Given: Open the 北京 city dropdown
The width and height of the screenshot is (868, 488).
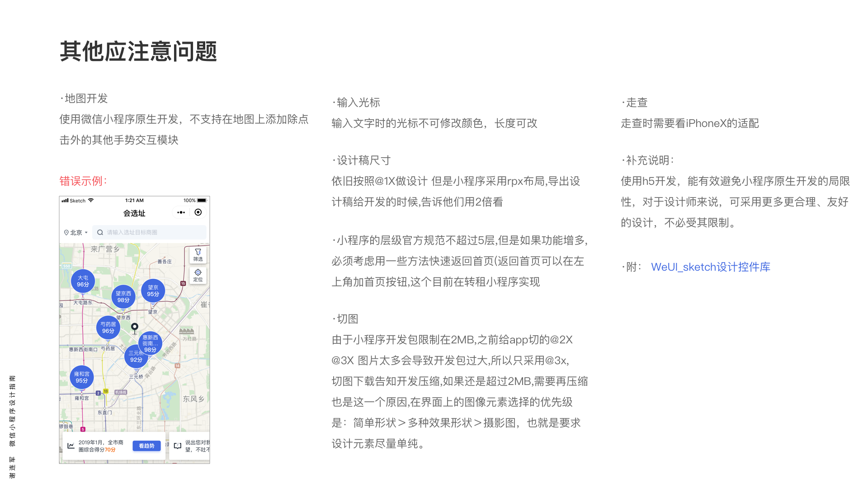Looking at the screenshot, I should point(76,232).
